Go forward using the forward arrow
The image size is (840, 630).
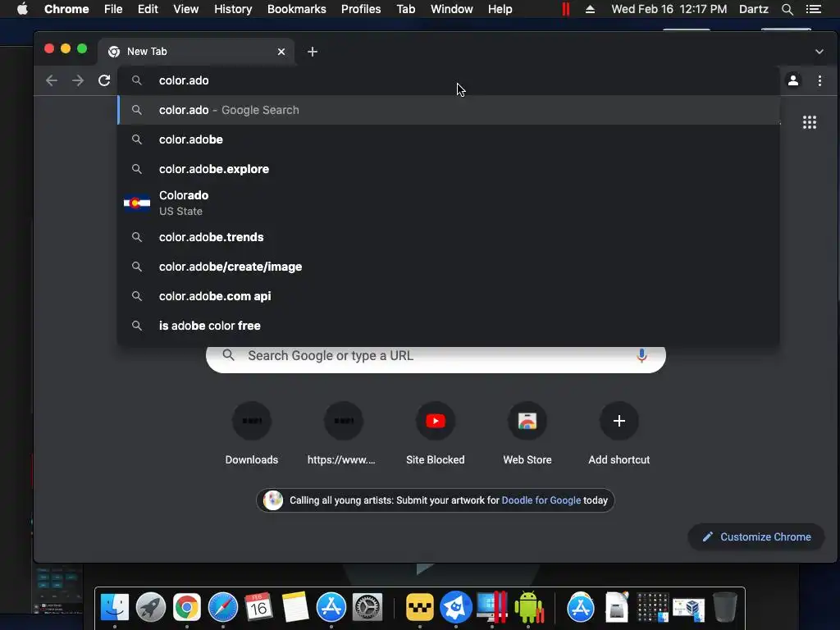coord(78,80)
